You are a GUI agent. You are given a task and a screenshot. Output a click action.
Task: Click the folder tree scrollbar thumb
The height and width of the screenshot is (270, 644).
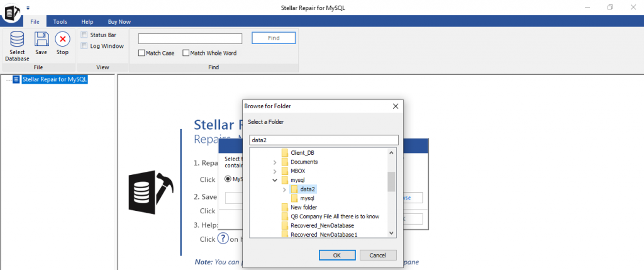tap(391, 182)
